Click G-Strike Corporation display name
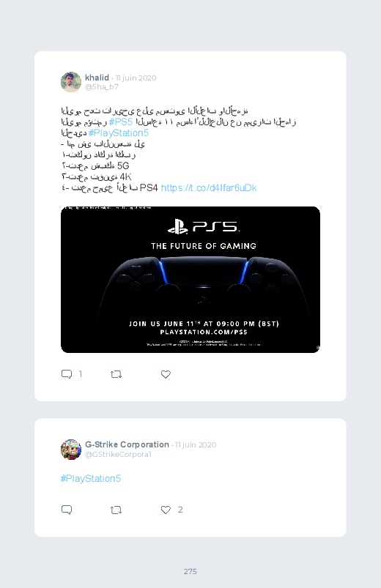 pyautogui.click(x=127, y=444)
